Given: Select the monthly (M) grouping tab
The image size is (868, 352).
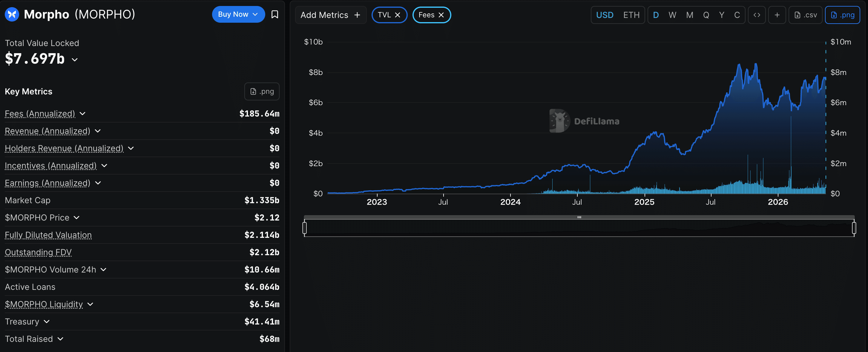Looking at the screenshot, I should tap(690, 15).
